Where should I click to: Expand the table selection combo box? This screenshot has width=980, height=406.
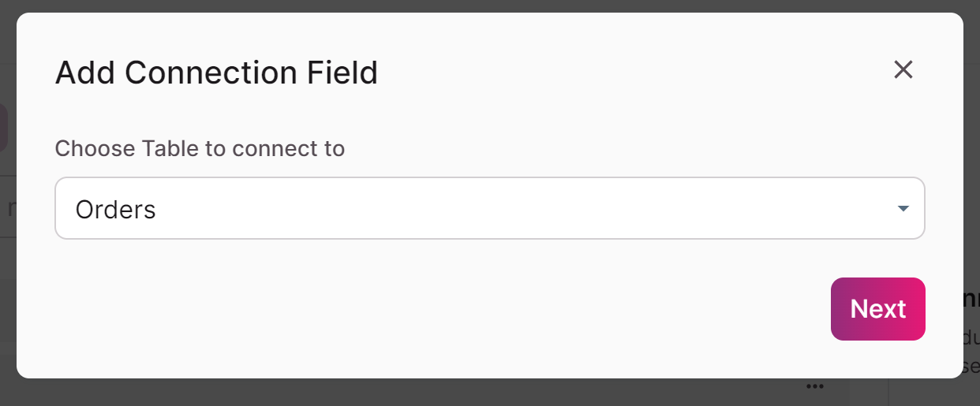tap(489, 209)
